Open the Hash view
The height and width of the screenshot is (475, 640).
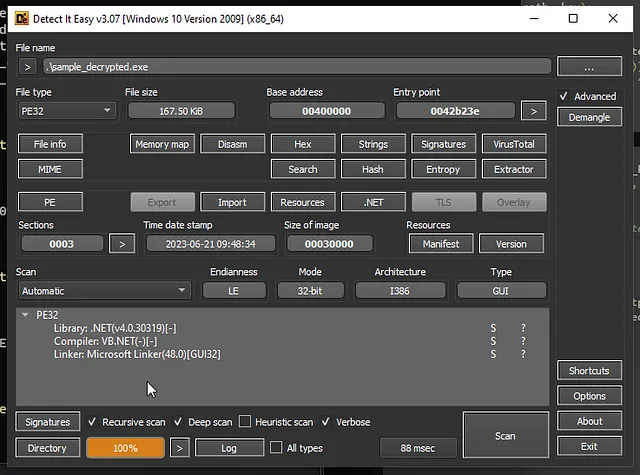373,169
